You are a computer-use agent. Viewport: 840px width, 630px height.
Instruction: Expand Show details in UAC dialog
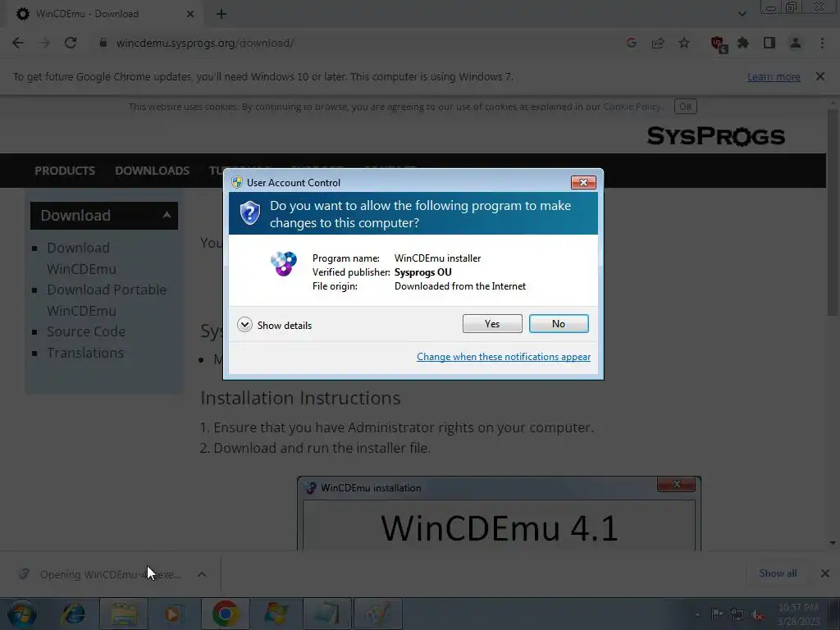274,325
